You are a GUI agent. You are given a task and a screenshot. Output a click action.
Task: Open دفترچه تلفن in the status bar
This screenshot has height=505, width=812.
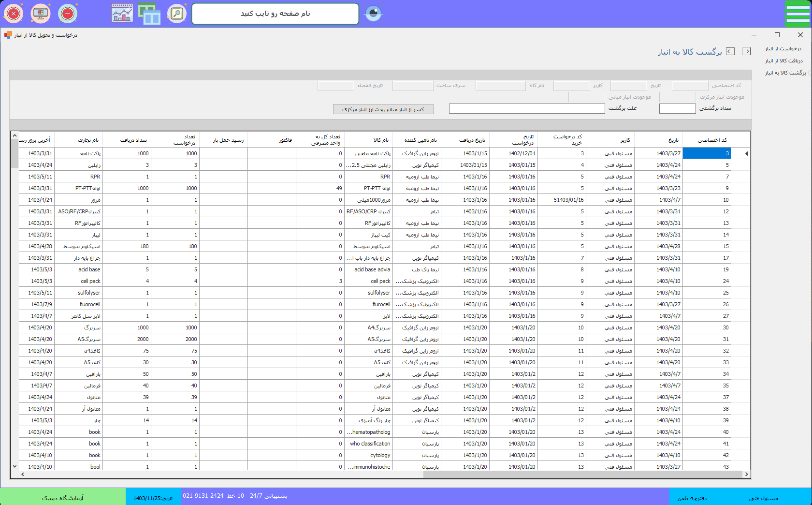pyautogui.click(x=692, y=498)
